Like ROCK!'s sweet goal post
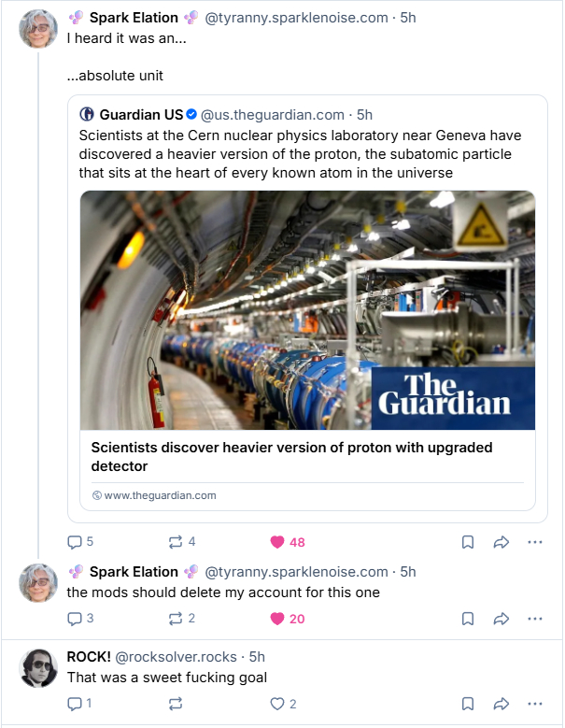The width and height of the screenshot is (565, 728). pos(276,704)
